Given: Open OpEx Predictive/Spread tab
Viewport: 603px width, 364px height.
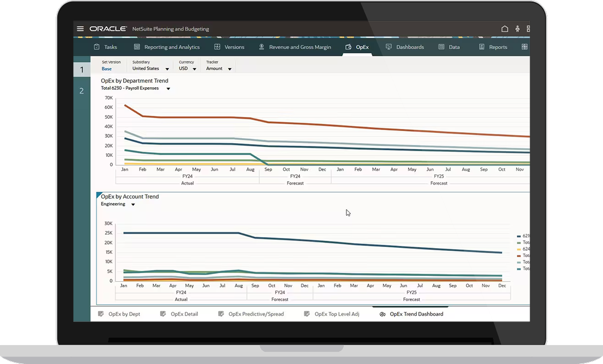Looking at the screenshot, I should [256, 314].
